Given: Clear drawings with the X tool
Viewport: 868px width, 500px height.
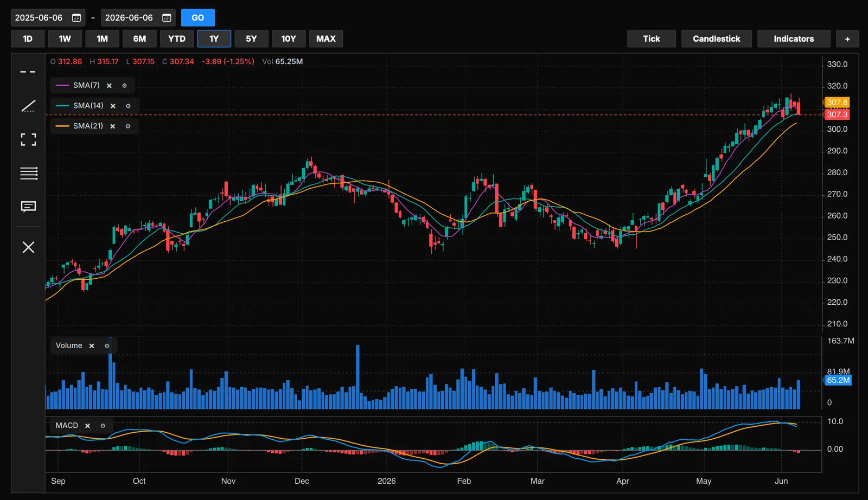Looking at the screenshot, I should pyautogui.click(x=28, y=247).
